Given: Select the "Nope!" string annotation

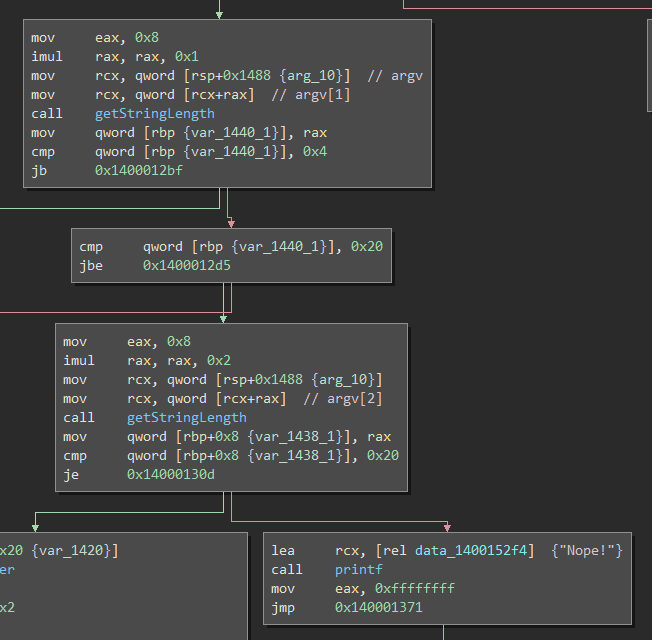Looking at the screenshot, I should [587, 551].
